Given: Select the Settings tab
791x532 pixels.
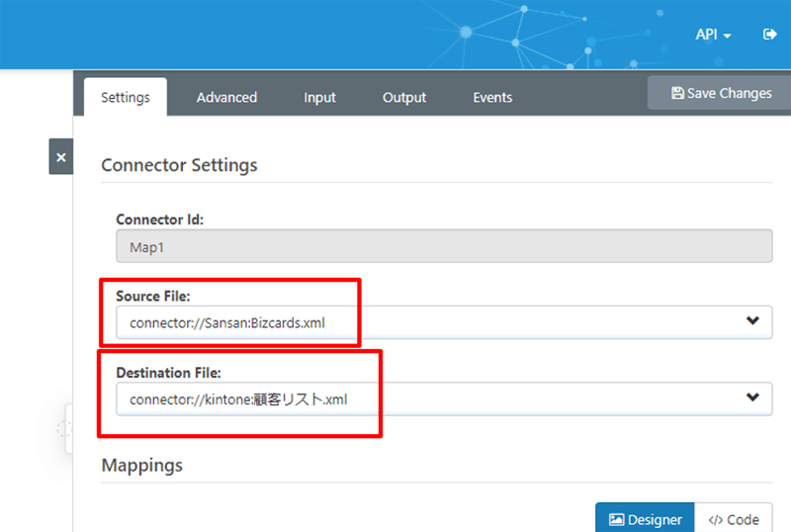Looking at the screenshot, I should point(125,98).
